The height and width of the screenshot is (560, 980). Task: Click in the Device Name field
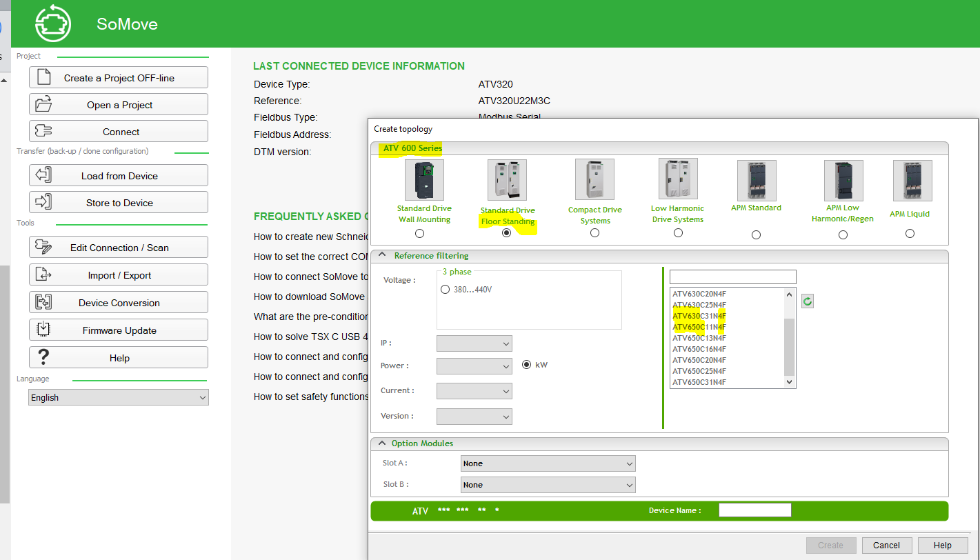[754, 510]
